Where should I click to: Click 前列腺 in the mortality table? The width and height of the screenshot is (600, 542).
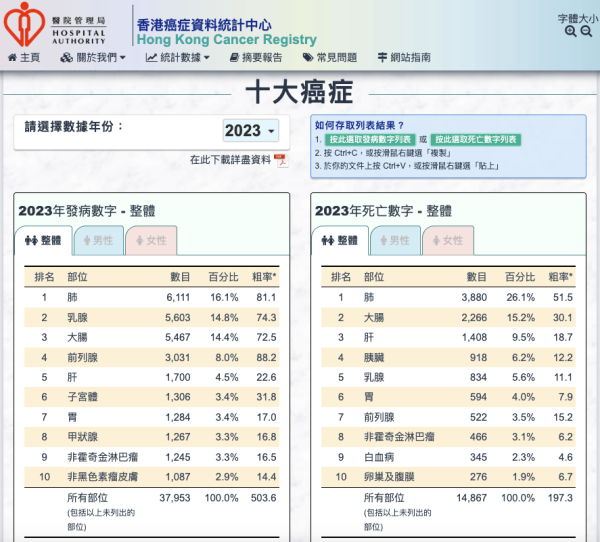[x=379, y=417]
